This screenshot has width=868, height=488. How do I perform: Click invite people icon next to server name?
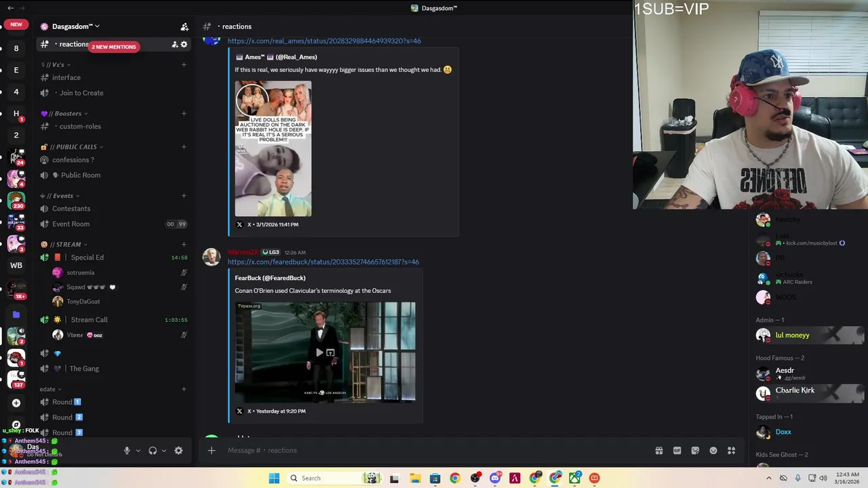pyautogui.click(x=184, y=26)
